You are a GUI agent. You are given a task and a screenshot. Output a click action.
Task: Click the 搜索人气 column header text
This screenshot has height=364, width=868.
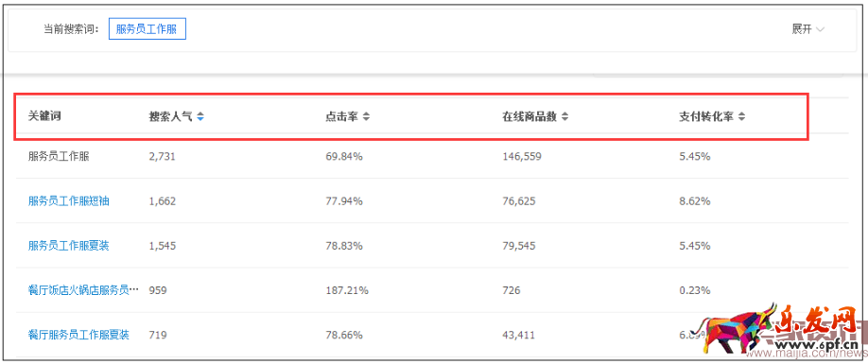tap(170, 116)
